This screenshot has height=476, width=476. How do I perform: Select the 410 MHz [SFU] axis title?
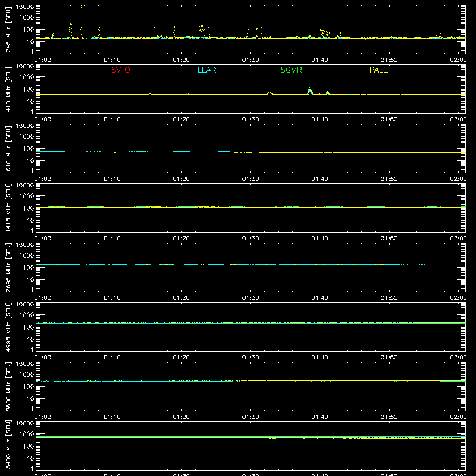(8, 89)
